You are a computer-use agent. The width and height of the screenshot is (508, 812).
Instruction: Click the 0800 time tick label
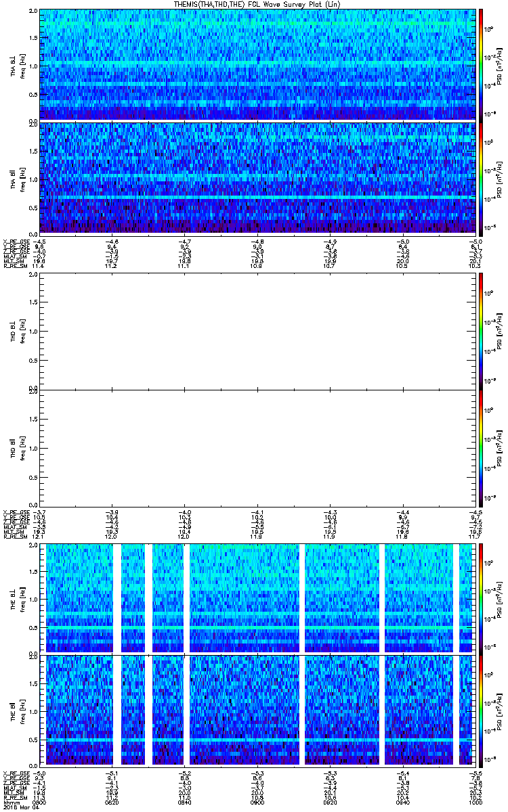(x=39, y=802)
